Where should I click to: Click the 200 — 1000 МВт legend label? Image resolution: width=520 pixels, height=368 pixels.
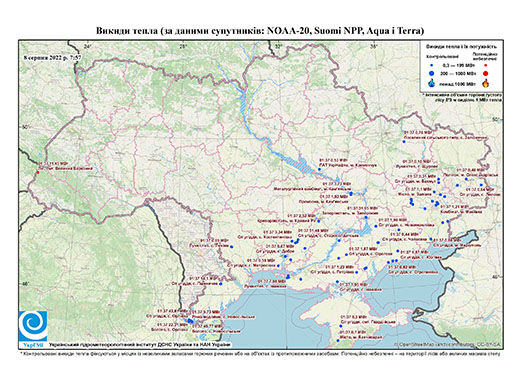457,73
